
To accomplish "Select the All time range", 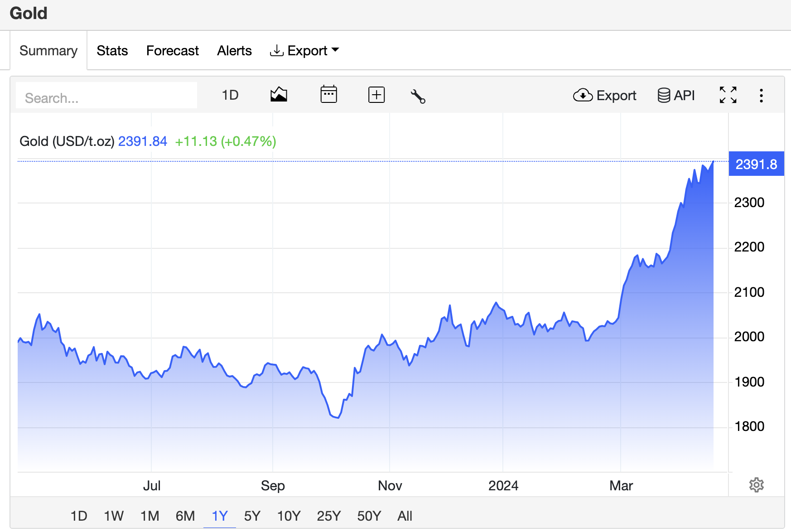I will [405, 516].
